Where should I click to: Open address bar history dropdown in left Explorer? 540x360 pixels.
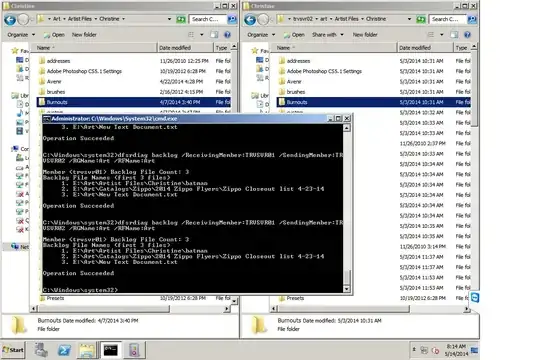pos(169,19)
